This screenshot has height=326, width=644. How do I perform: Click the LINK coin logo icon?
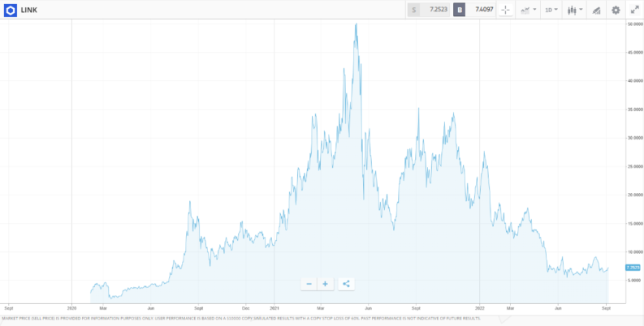11,11
